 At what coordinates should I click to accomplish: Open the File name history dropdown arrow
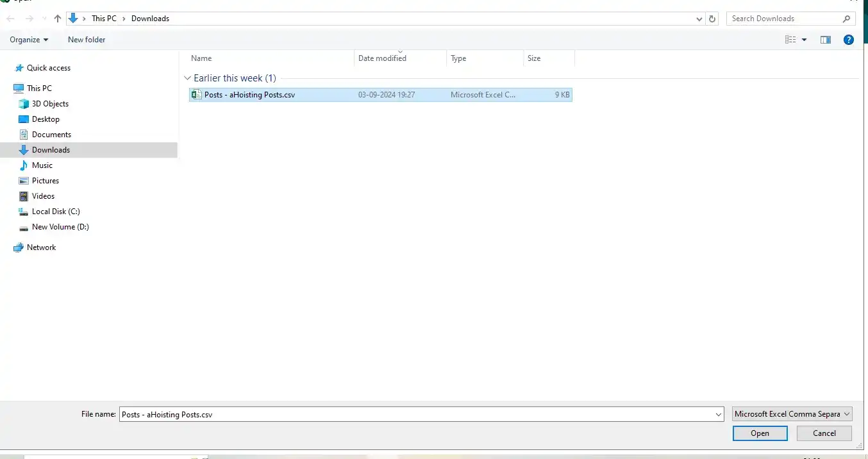(x=718, y=415)
